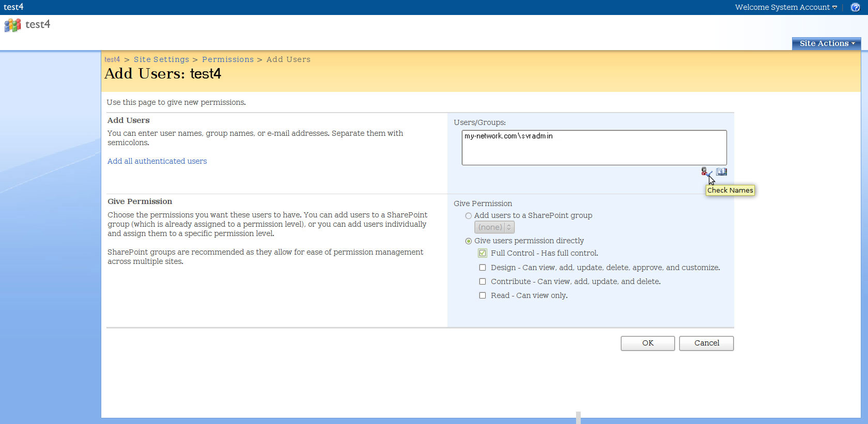This screenshot has height=424, width=868.
Task: Confirm with the OK button
Action: [x=648, y=343]
